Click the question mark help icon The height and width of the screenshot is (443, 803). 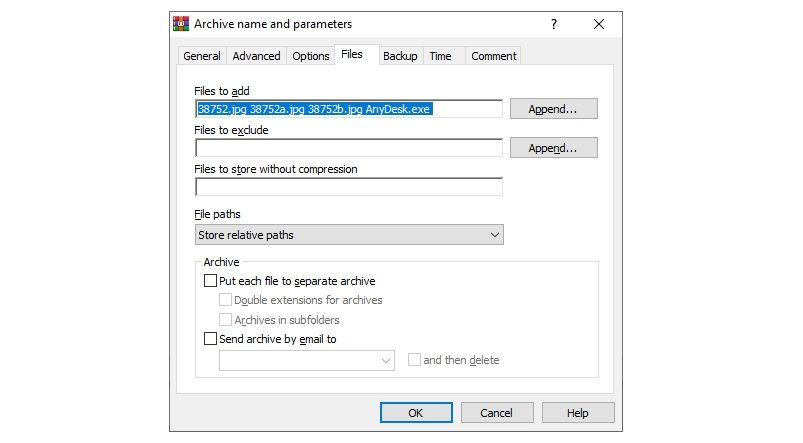coord(554,23)
